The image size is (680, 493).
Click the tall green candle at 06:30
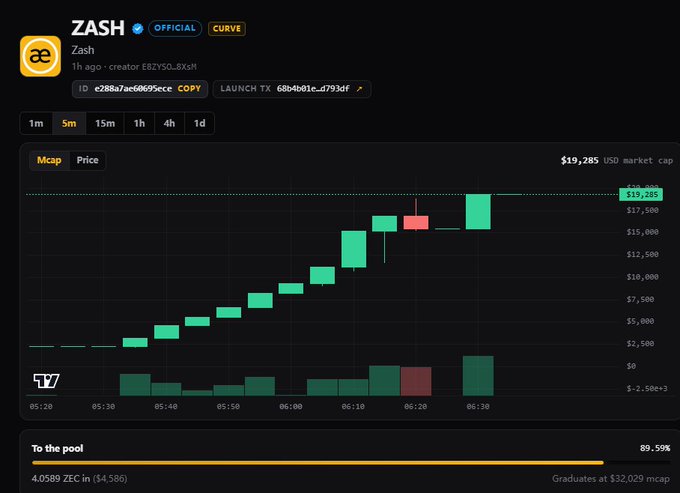(478, 212)
